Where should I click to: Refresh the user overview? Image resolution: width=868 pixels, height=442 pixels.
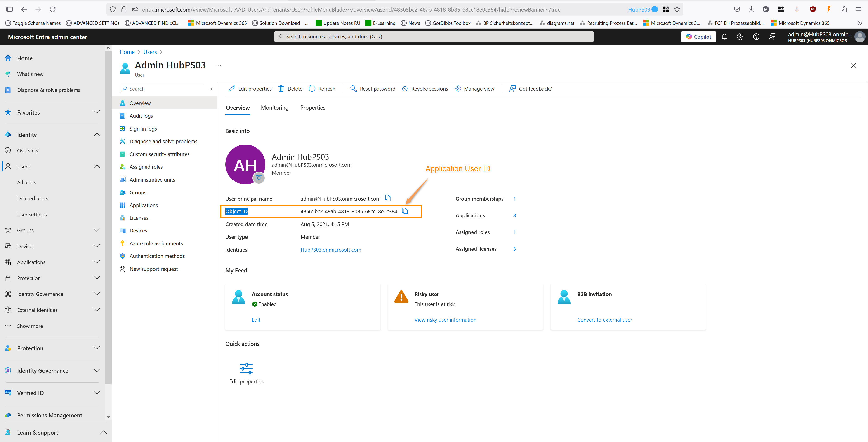coord(322,89)
